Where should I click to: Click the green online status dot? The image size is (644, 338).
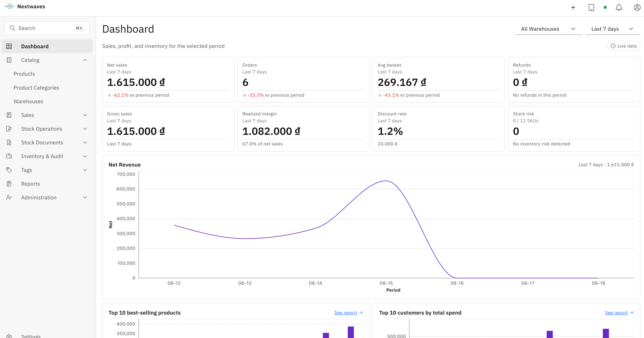[x=605, y=7]
